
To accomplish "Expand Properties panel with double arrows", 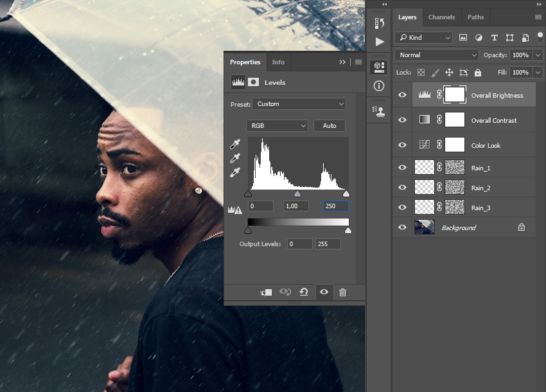I will tap(342, 62).
